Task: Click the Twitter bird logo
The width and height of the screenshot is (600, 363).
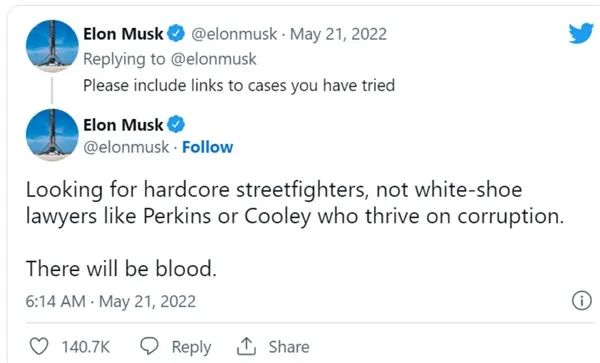Action: point(581,34)
